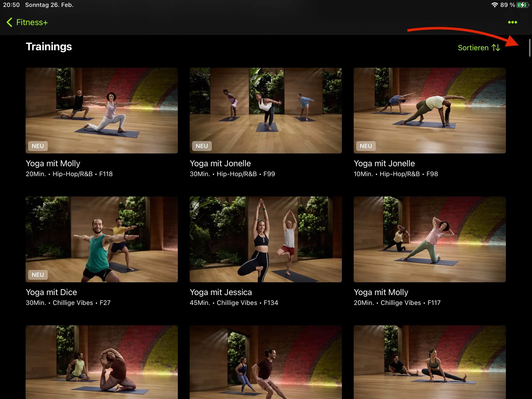Open the Sortieren sort menu

(x=473, y=48)
